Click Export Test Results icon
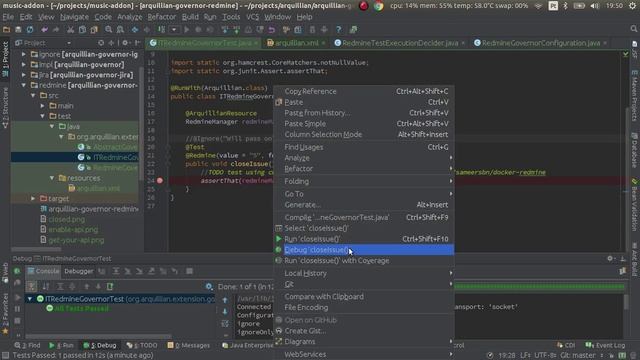Viewport: 640px width, 360px height. (110, 287)
